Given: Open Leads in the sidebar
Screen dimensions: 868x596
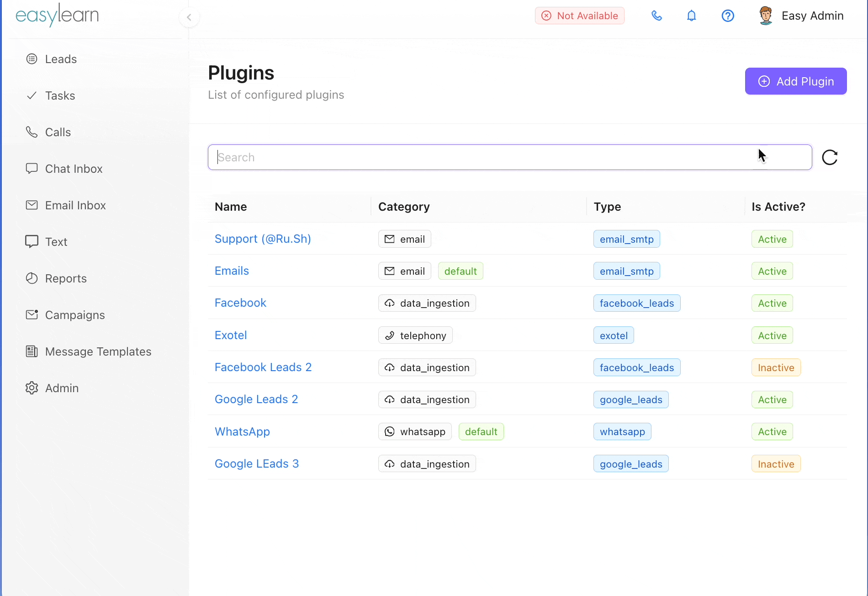Looking at the screenshot, I should [61, 59].
